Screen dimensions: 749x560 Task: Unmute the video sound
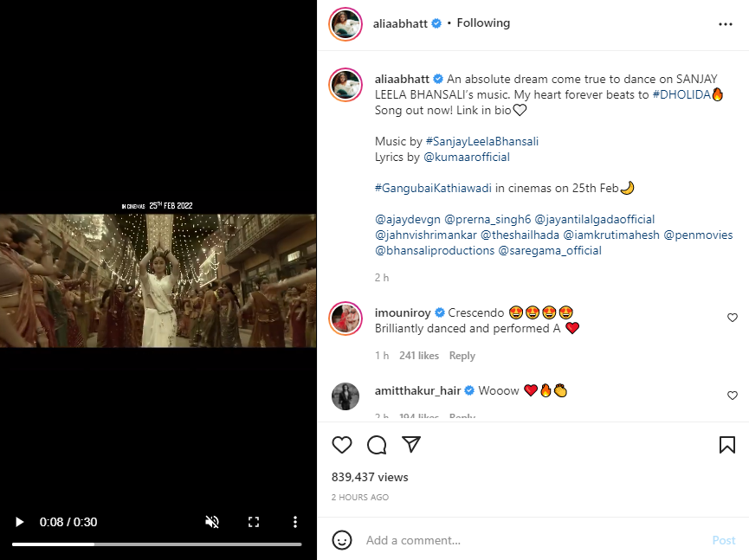coord(212,522)
